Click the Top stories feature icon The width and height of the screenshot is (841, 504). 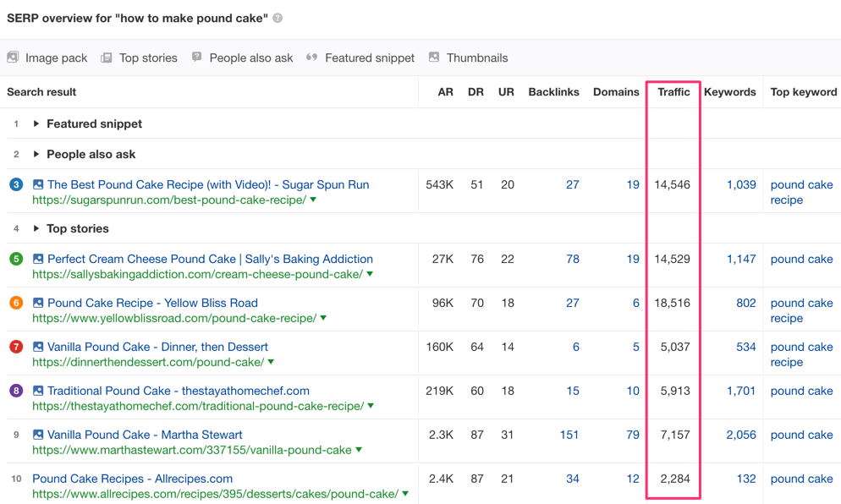click(x=107, y=58)
